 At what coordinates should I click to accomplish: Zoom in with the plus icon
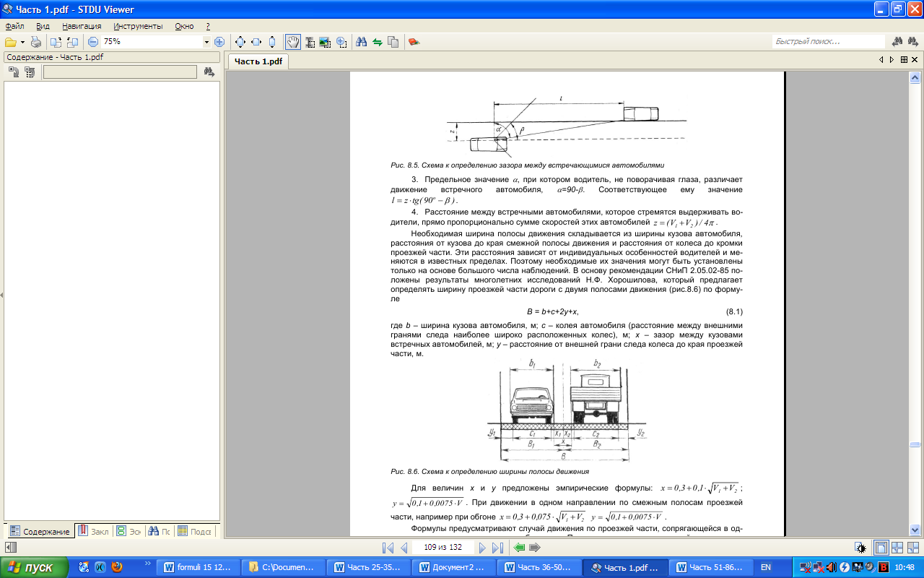coord(219,42)
